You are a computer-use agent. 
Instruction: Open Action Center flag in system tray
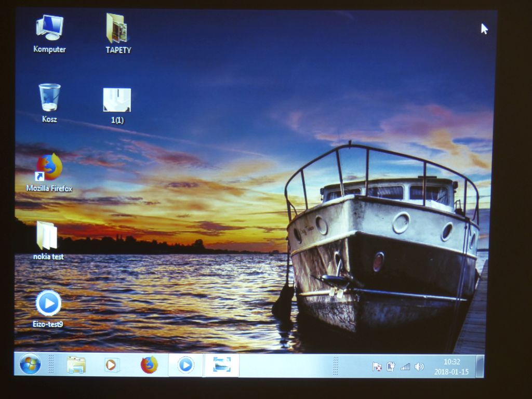(x=377, y=367)
